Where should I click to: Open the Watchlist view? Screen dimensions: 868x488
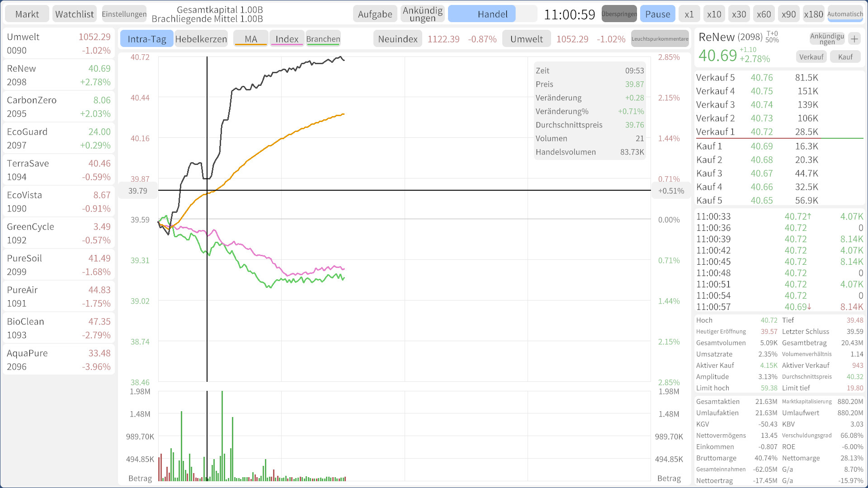coord(74,14)
